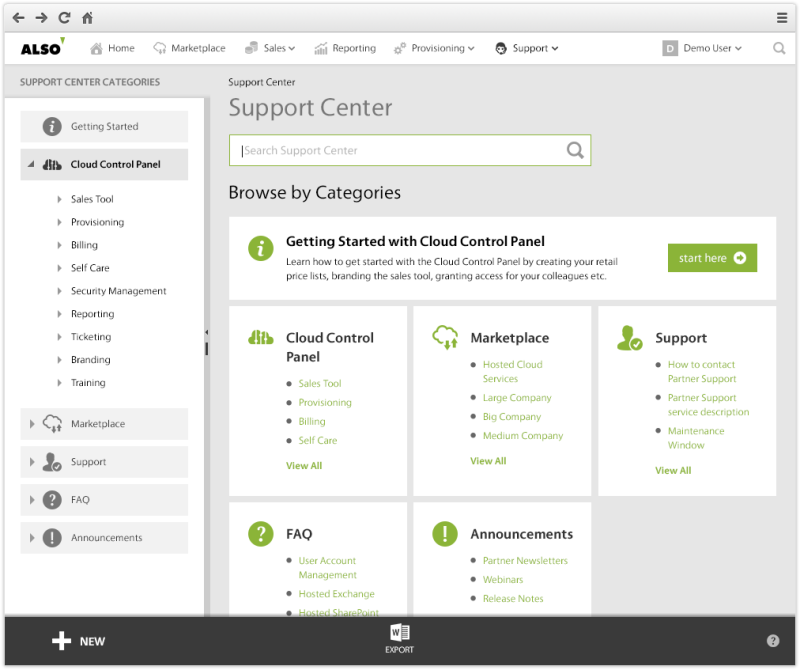Open the Demo User dropdown
This screenshot has width=800, height=670.
702,48
